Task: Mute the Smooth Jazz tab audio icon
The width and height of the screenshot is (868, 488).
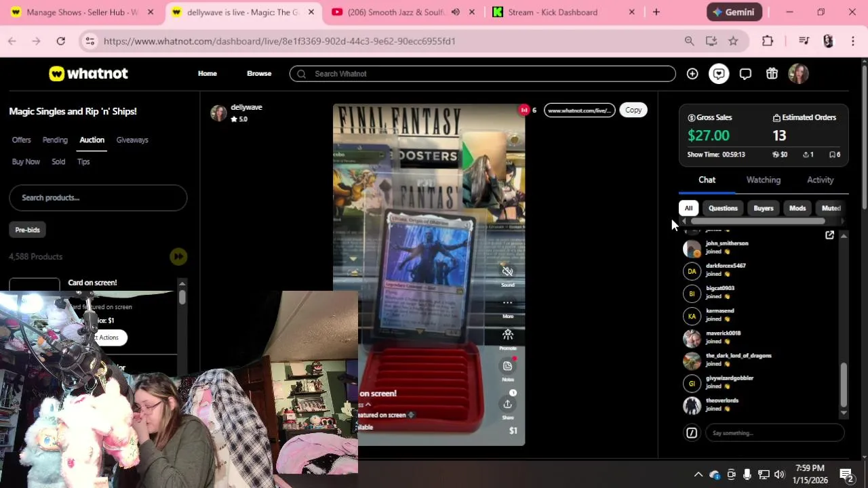Action: [455, 12]
